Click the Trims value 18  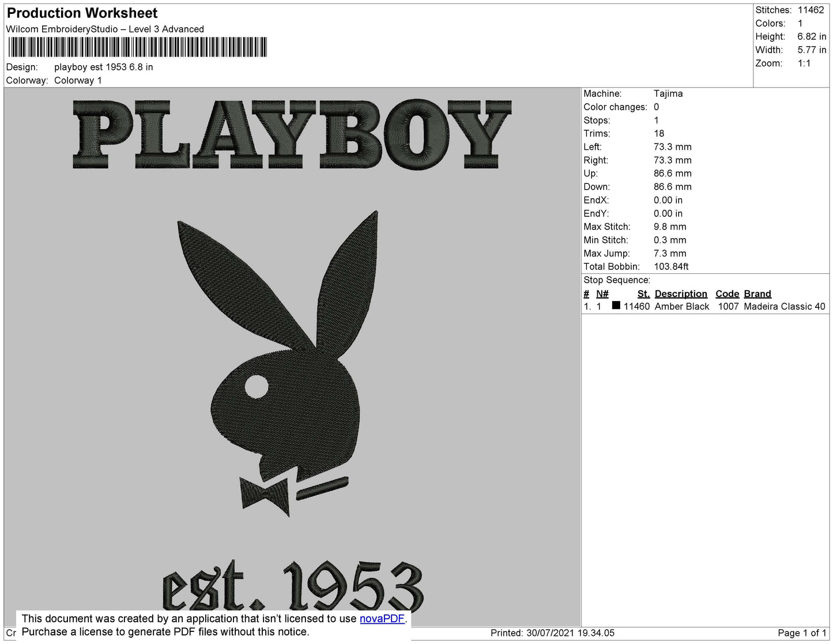tap(659, 133)
